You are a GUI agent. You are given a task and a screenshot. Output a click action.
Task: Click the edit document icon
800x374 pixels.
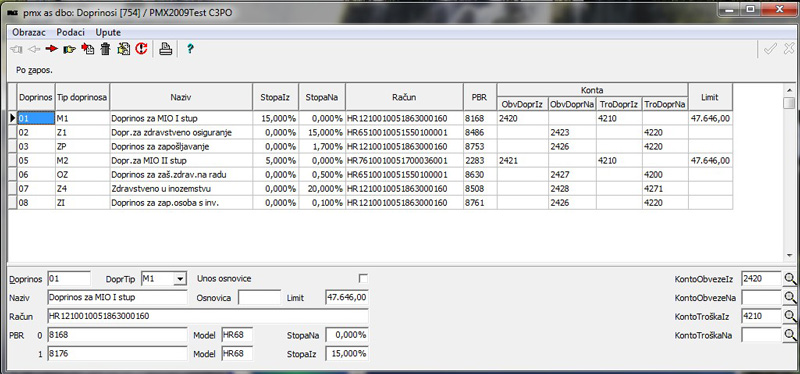click(x=123, y=49)
